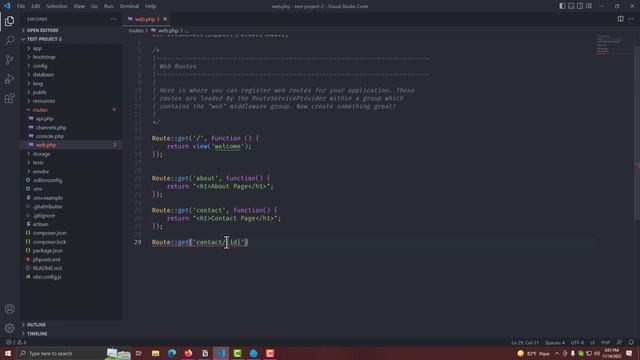The width and height of the screenshot is (640, 360).
Task: Expand the app folder
Action: 71,48
